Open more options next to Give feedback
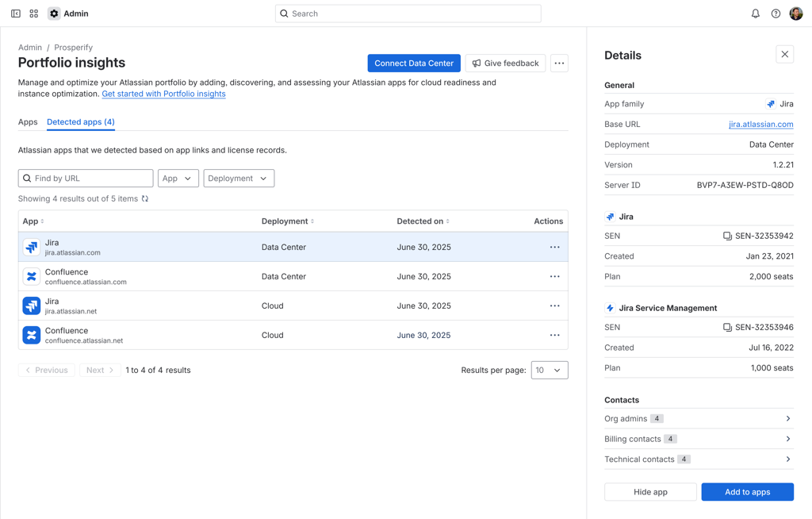Screen dimensions: 812x519 tap(559, 63)
